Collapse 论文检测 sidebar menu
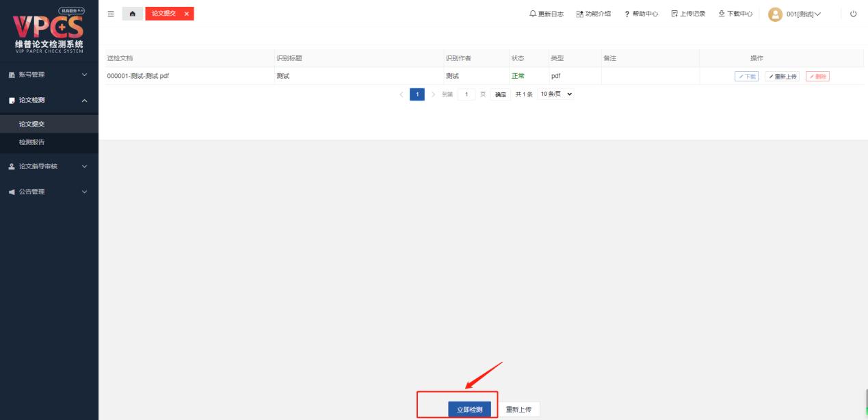The image size is (868, 420). [49, 101]
